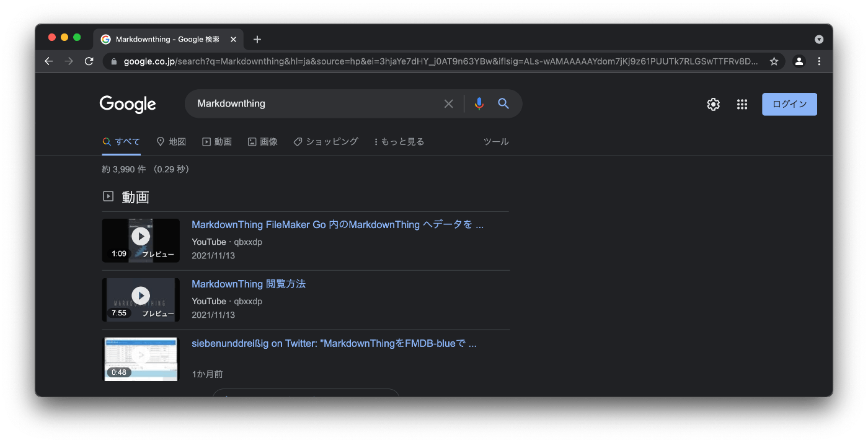Open the Chrome profile avatar icon
This screenshot has height=443, width=868.
[799, 61]
